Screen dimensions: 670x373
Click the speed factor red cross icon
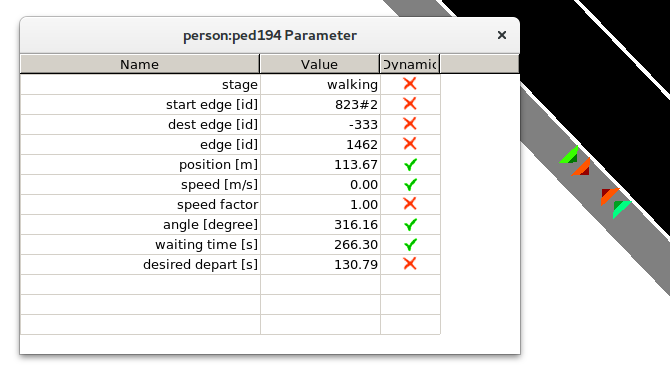coord(410,204)
